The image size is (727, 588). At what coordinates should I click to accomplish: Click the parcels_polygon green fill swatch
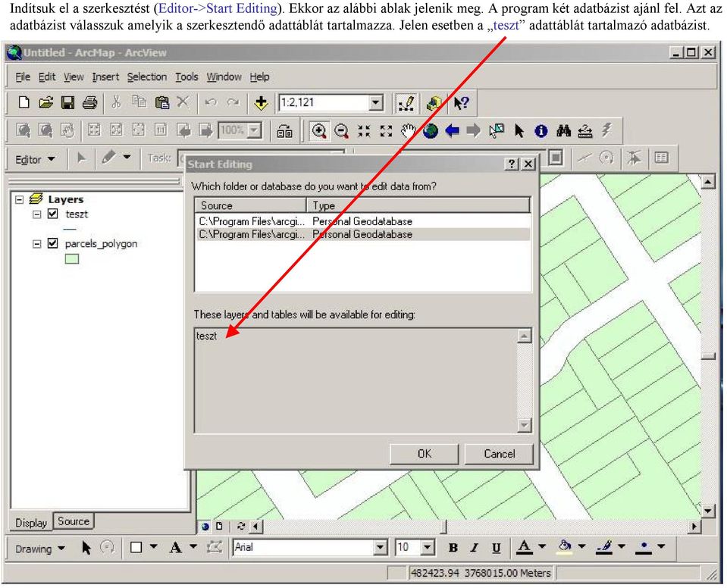pos(72,258)
